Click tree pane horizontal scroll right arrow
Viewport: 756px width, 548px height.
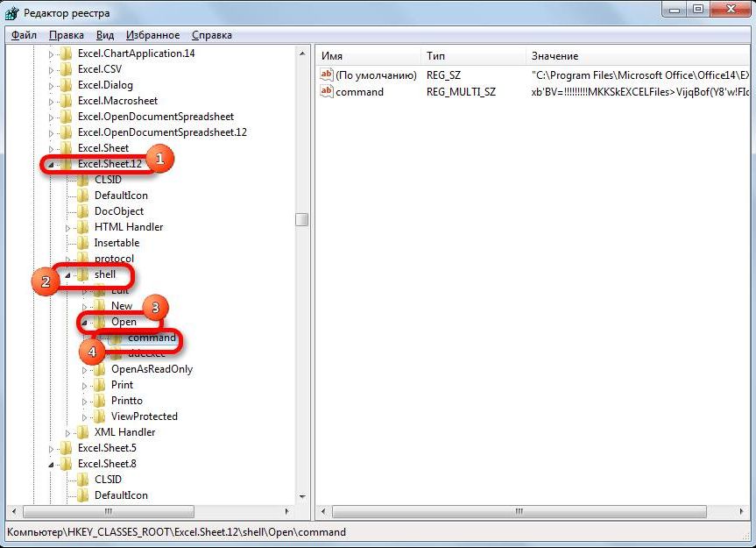click(x=287, y=511)
